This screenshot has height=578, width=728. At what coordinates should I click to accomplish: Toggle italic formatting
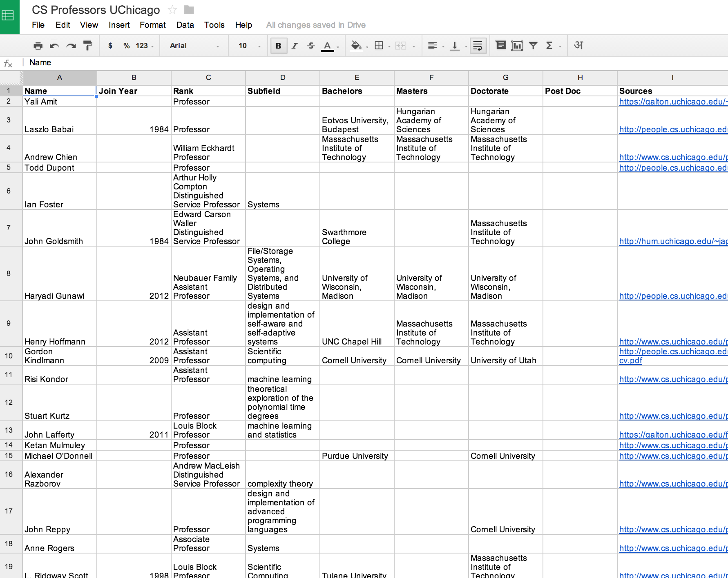point(295,46)
